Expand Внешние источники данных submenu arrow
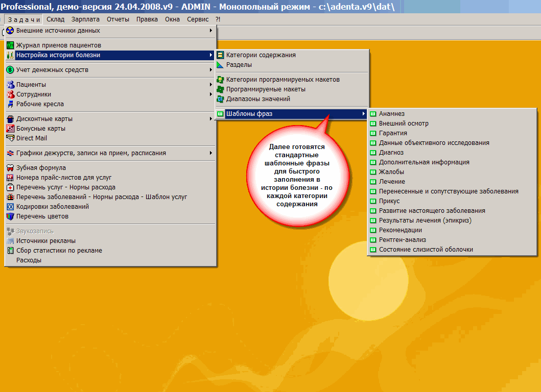The width and height of the screenshot is (541, 392). pos(211,31)
